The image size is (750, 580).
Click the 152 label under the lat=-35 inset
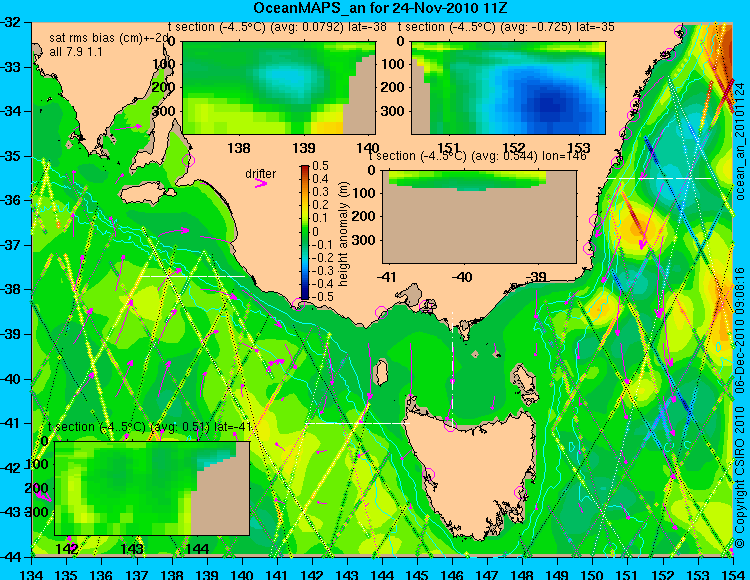click(x=514, y=148)
